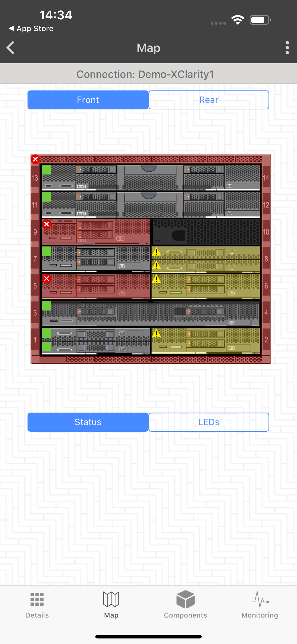The image size is (297, 644).
Task: Tap red error icon on bay 9
Action: [47, 224]
